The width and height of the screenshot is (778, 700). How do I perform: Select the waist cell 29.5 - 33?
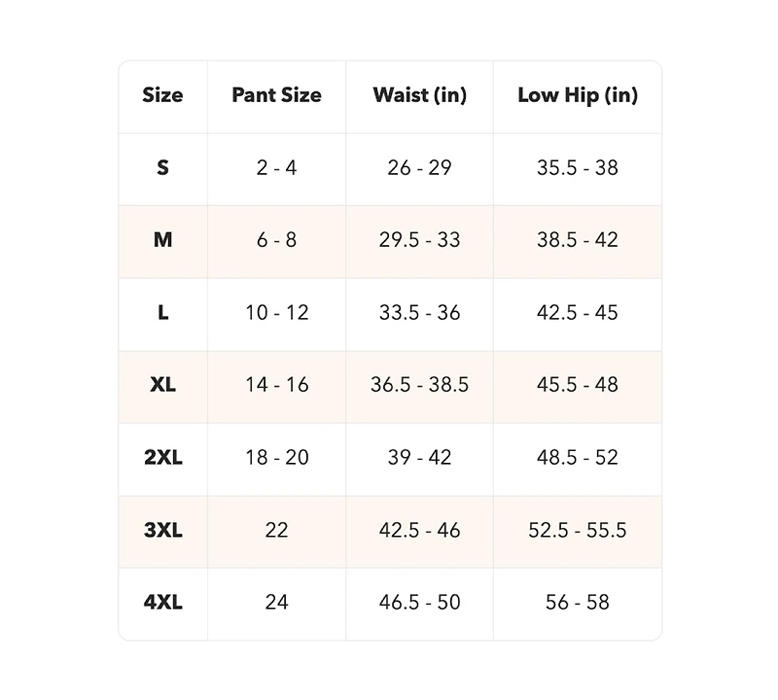[419, 240]
